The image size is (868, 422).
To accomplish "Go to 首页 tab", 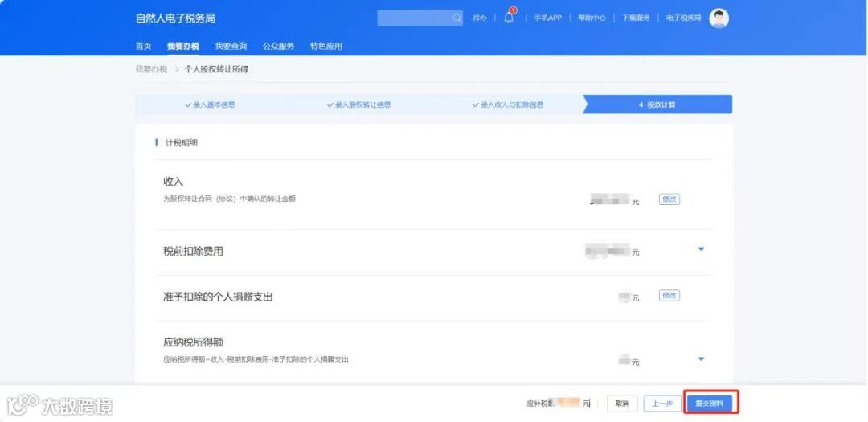I will [x=143, y=46].
